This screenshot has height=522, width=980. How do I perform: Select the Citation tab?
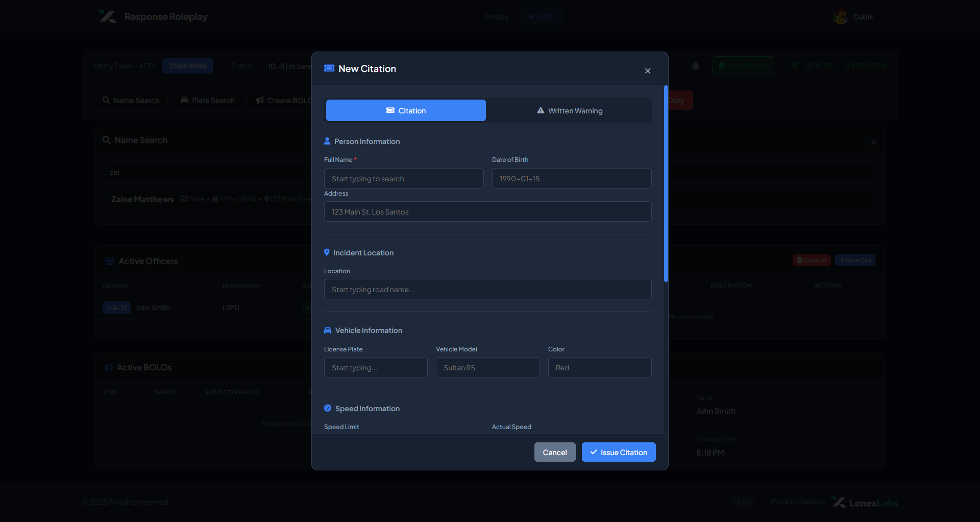pyautogui.click(x=406, y=111)
